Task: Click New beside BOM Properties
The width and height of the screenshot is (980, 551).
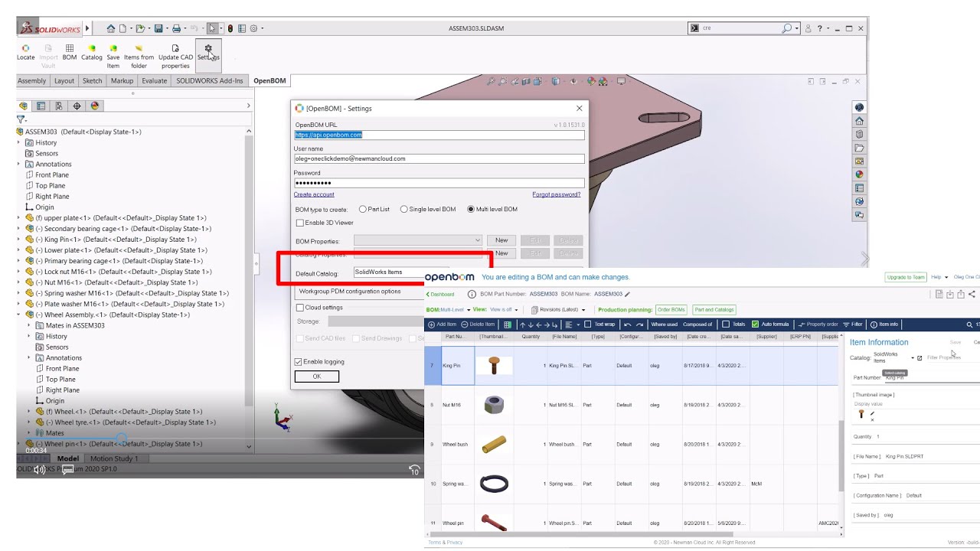Action: point(501,240)
